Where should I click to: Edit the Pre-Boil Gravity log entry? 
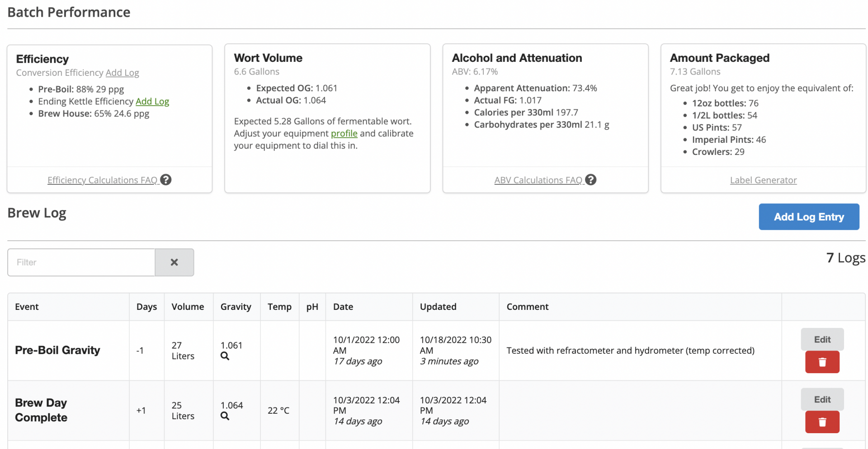click(821, 340)
